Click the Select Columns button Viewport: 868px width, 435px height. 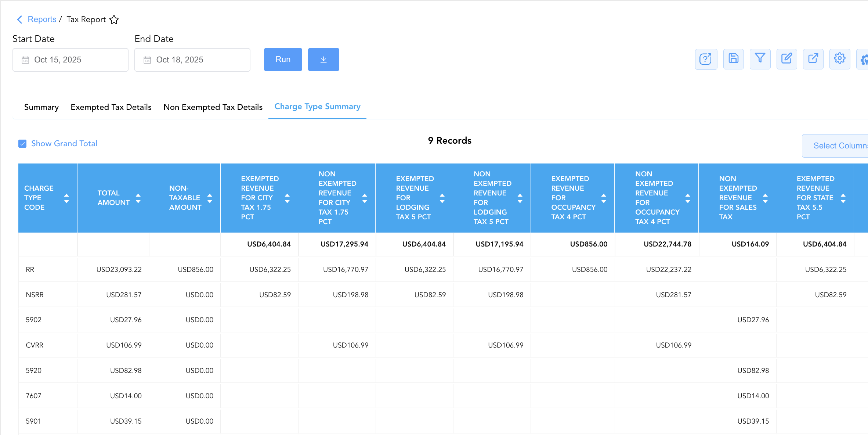835,146
